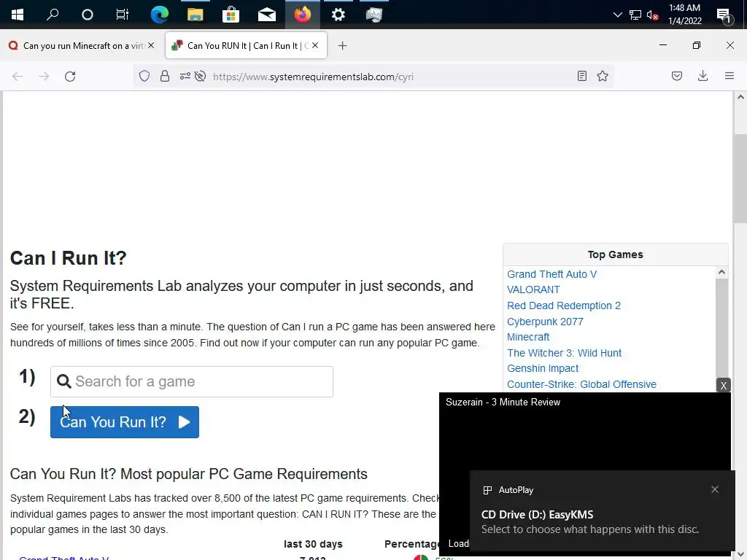View site security padlock info

point(165,76)
